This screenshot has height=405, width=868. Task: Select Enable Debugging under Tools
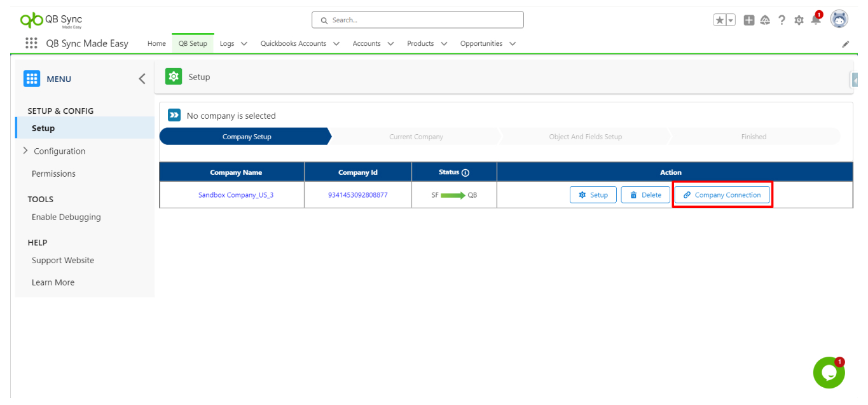pos(66,217)
